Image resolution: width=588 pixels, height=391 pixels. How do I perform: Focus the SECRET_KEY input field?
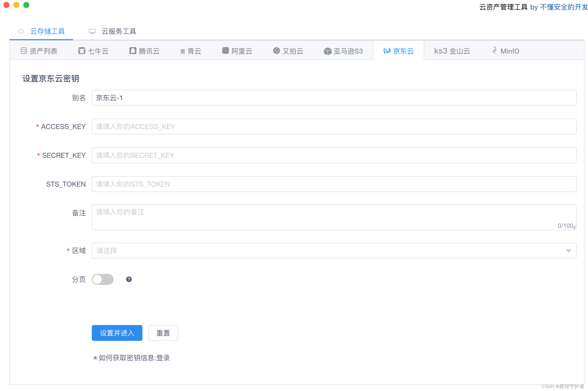click(x=334, y=155)
